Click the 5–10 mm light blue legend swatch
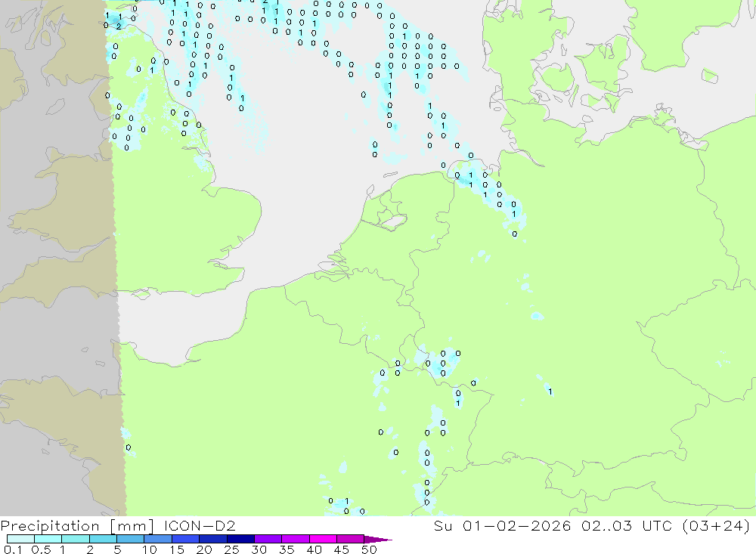Viewport: 756px width, 554px height. 131,539
